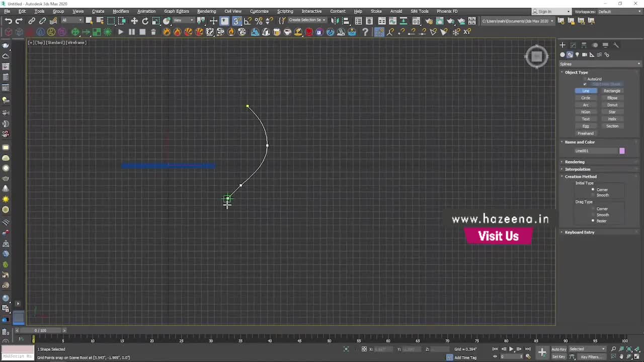Open the Rendering menu
The width and height of the screenshot is (644, 362).
click(x=206, y=11)
